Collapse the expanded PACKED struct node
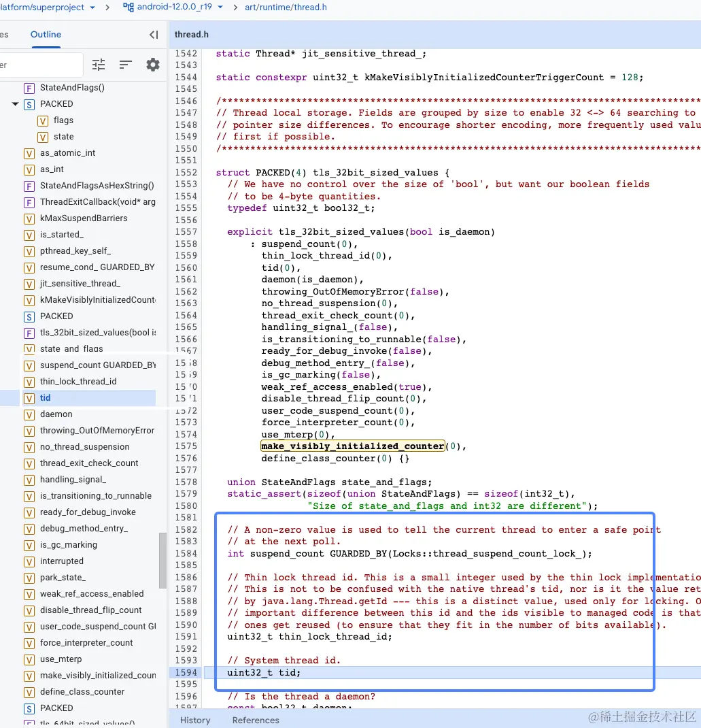 pos(16,104)
